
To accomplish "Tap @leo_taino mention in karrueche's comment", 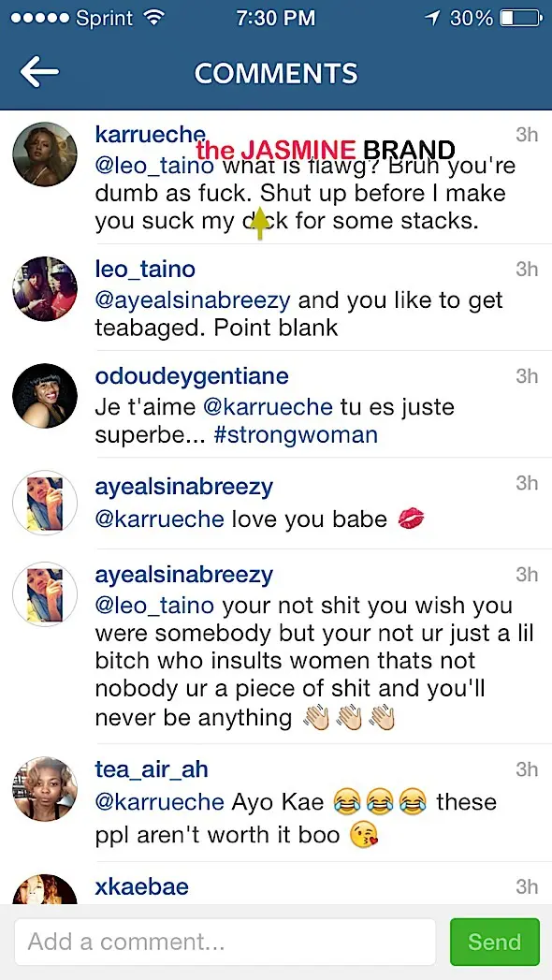I will (154, 167).
